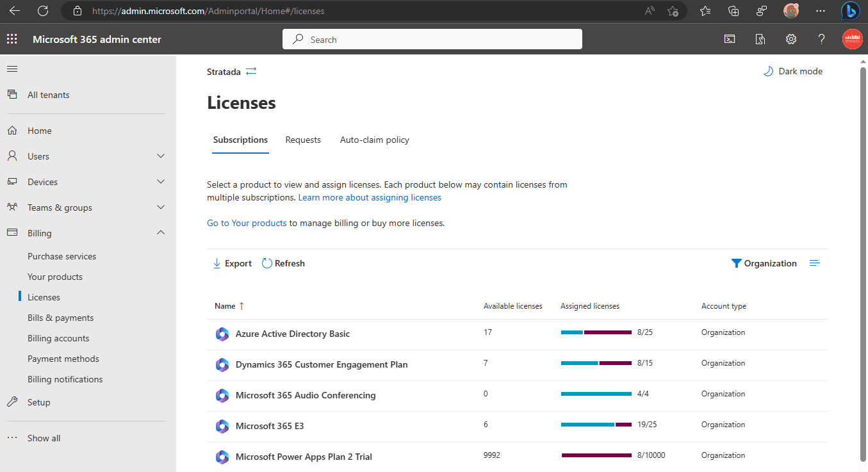Open Show all in sidebar
Screen dimensions: 868x472
[x=44, y=438]
